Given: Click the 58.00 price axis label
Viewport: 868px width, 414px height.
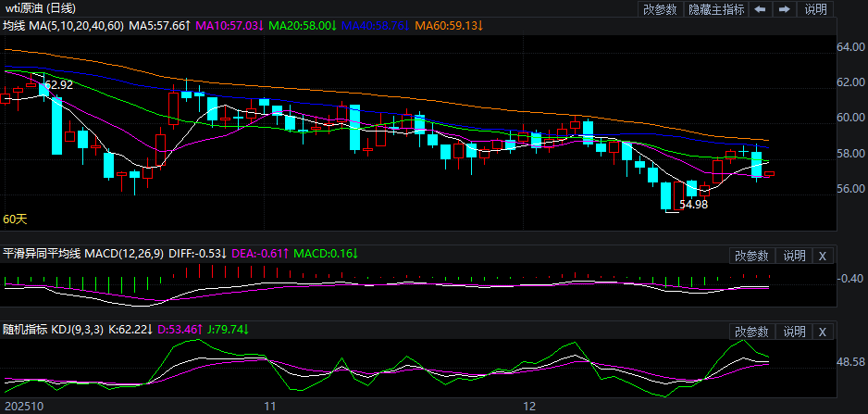Looking at the screenshot, I should point(850,153).
